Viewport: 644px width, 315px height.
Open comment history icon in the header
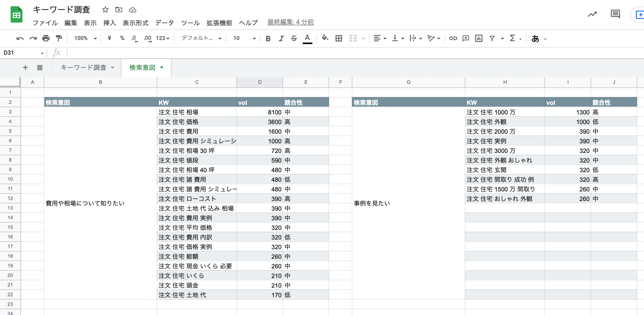[x=615, y=14]
